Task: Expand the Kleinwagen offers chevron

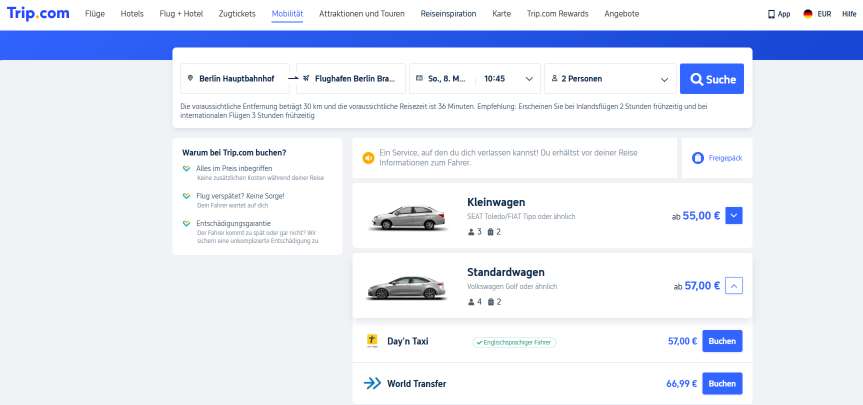Action: 734,216
